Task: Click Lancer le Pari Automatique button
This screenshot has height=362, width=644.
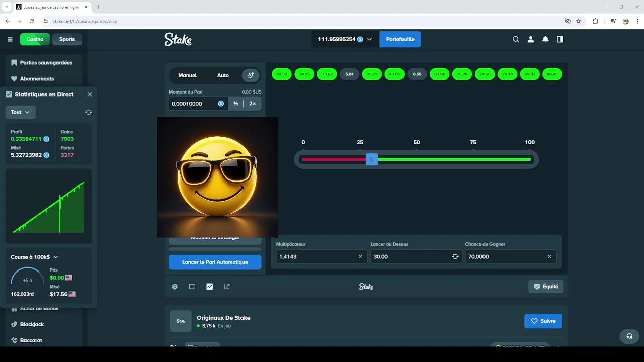Action: pos(215,262)
